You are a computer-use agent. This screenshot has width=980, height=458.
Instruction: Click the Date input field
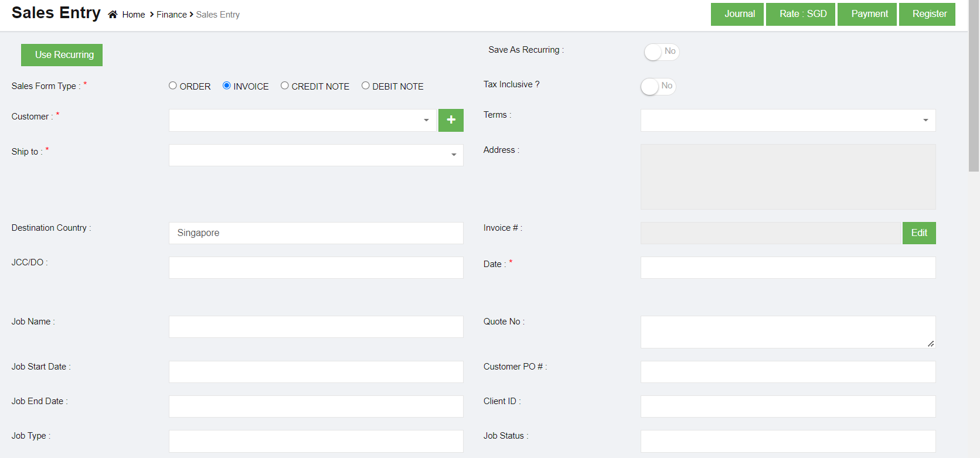point(787,268)
